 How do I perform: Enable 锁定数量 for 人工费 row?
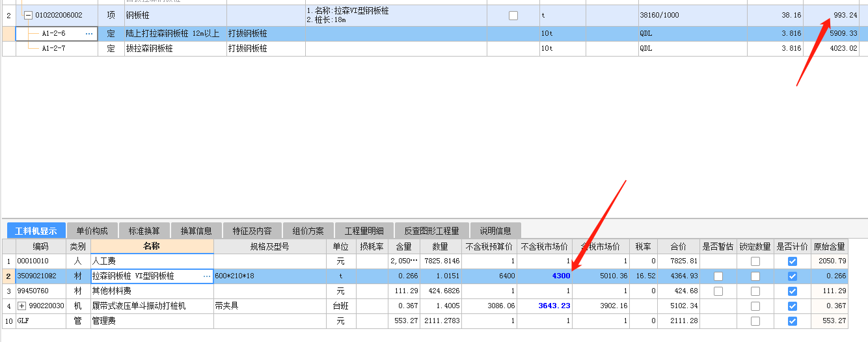tap(755, 261)
